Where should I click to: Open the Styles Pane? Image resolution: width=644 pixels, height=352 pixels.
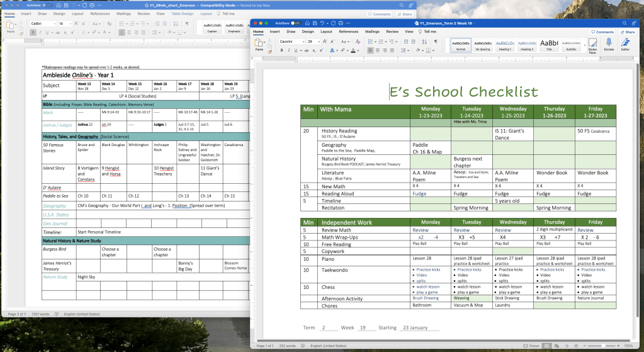click(592, 44)
